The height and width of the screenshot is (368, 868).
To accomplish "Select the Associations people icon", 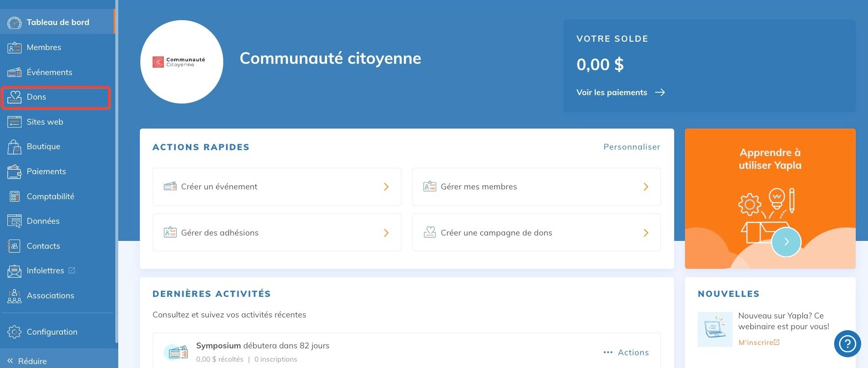I will point(14,296).
